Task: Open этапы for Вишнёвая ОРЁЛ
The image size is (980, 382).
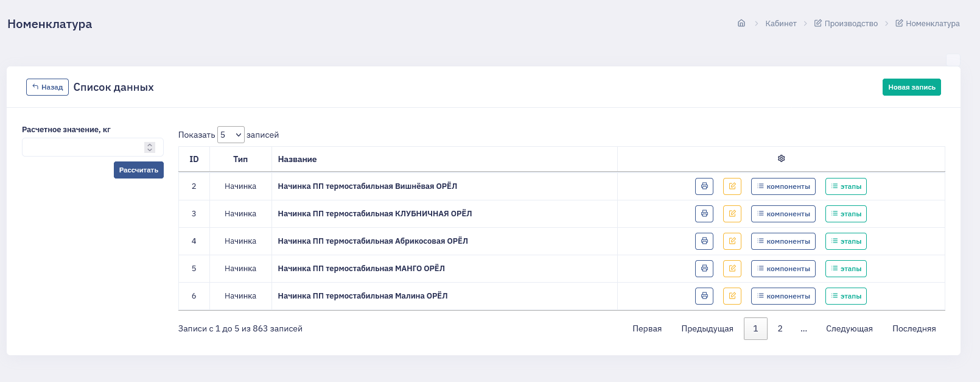Action: [846, 186]
